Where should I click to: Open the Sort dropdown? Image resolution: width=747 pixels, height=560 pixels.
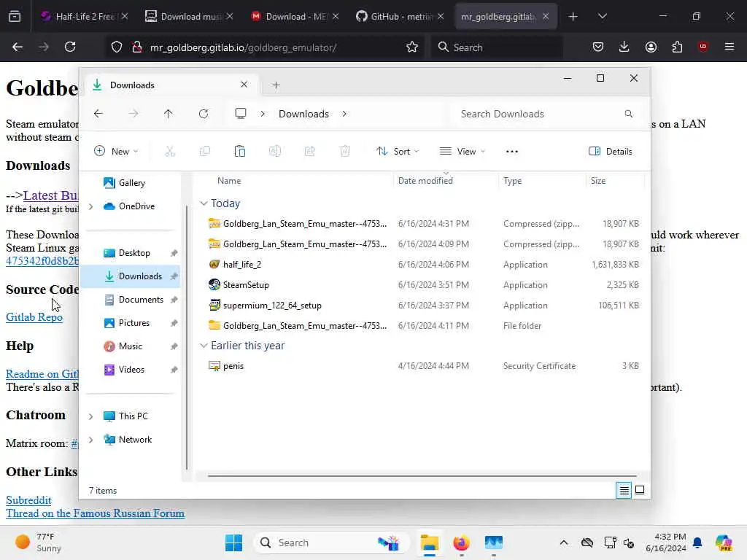[x=398, y=152]
